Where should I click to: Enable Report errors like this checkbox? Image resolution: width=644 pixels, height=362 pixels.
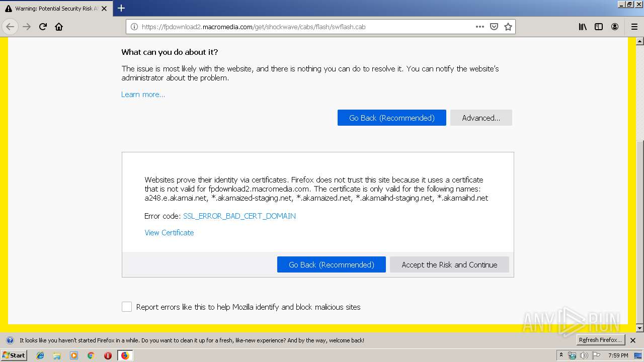click(127, 307)
